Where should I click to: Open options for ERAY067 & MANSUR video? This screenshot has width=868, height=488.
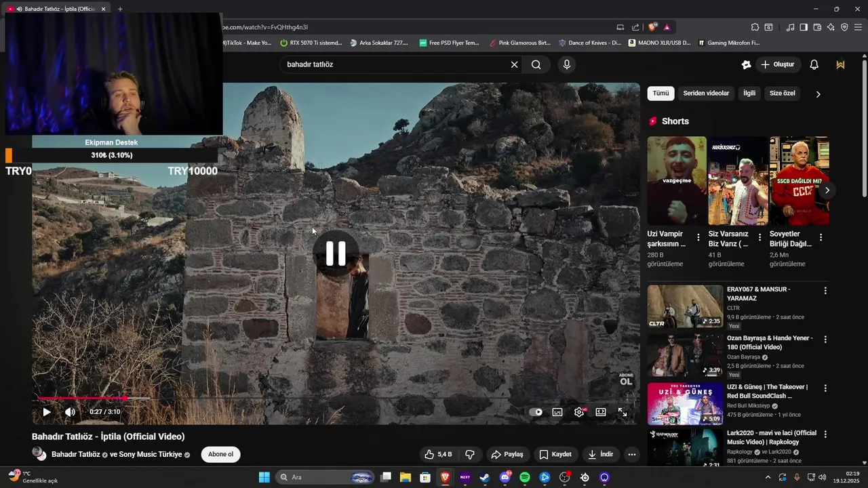825,291
